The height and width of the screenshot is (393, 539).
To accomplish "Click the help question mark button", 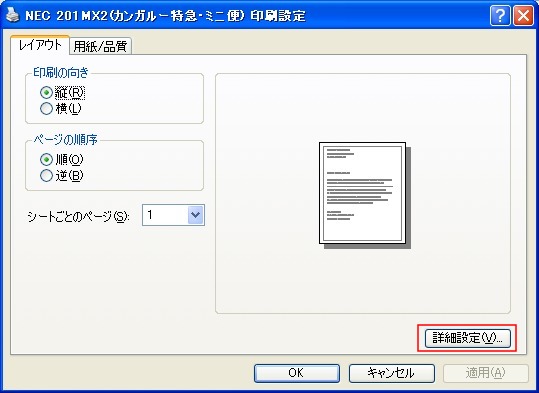I will [500, 16].
